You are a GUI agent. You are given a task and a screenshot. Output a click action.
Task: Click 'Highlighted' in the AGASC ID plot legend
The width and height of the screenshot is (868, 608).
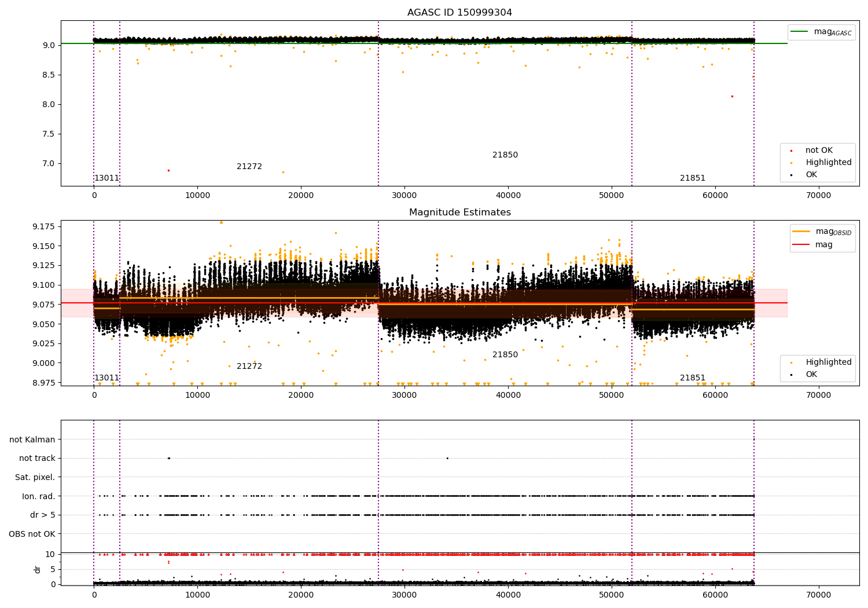click(x=829, y=163)
